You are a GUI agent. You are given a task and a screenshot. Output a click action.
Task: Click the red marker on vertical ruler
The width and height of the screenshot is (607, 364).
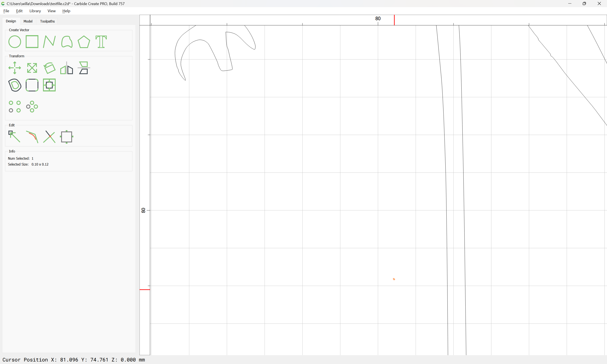tap(145, 290)
